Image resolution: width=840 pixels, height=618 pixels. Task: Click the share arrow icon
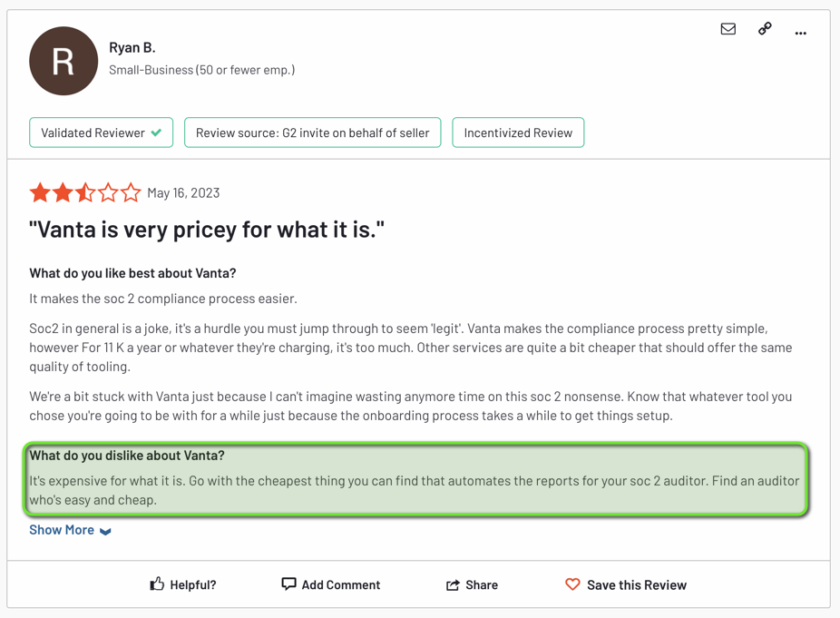[x=454, y=584]
